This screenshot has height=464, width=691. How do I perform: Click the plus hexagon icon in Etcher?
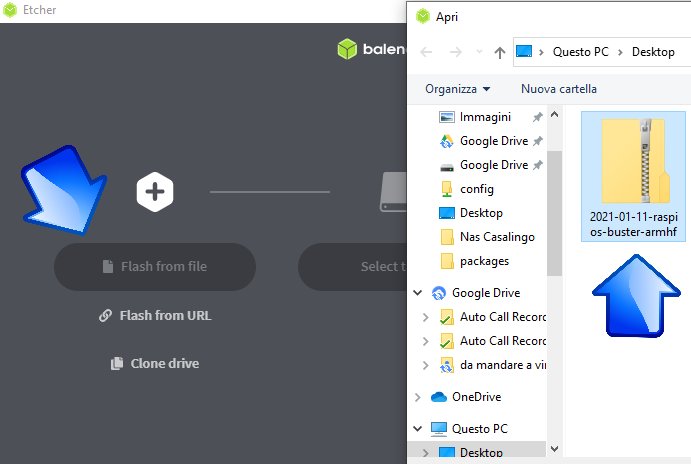[x=155, y=191]
